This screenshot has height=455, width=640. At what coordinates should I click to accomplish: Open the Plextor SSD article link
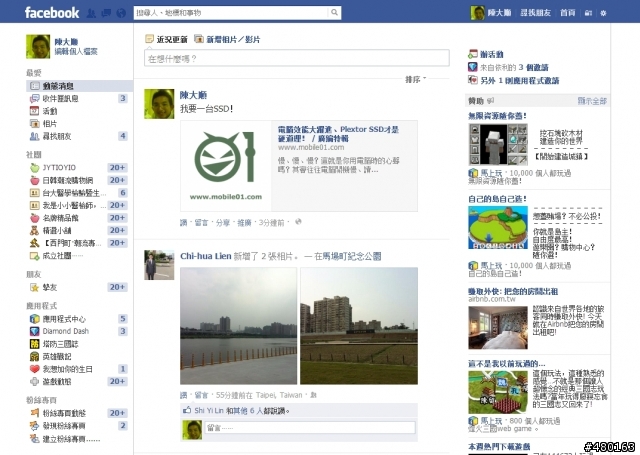pyautogui.click(x=338, y=134)
